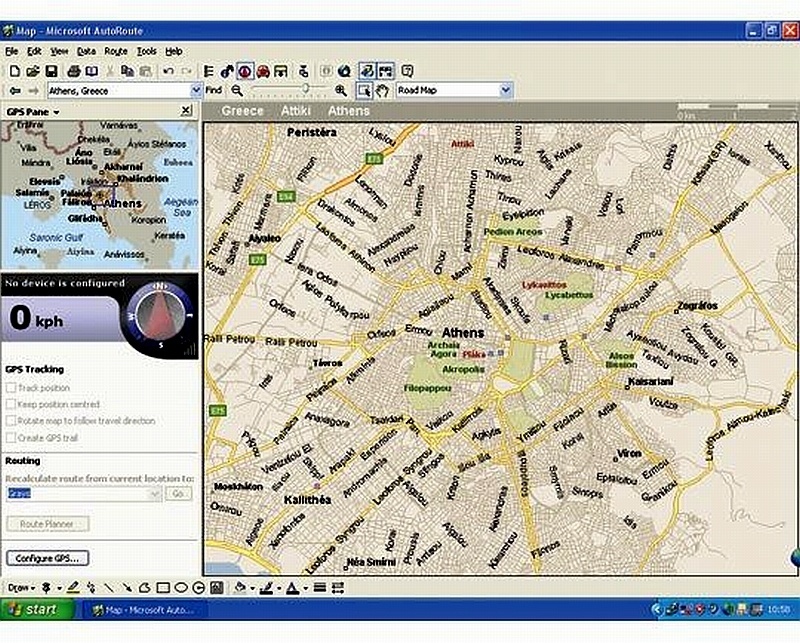Open the Line Color dropdown arrow
Viewport: 800px width, 643px height.
point(279,588)
